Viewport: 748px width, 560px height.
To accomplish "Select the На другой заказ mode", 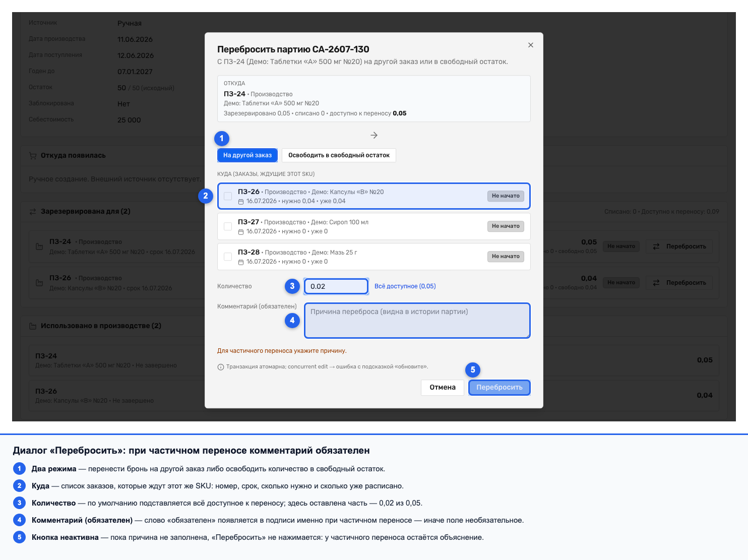I will [x=247, y=155].
